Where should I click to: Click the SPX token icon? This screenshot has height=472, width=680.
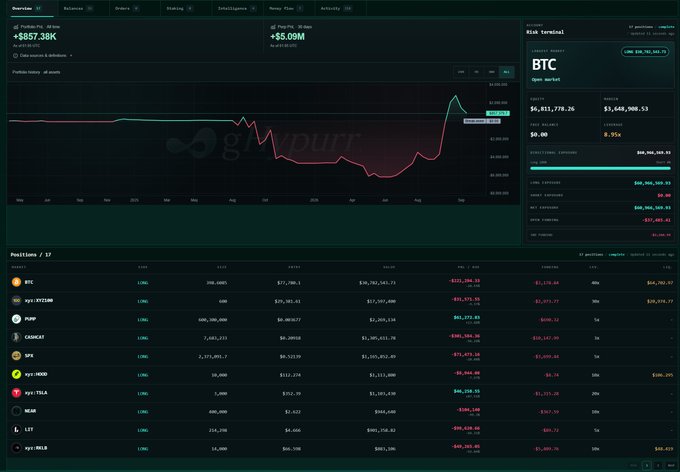tap(16, 356)
